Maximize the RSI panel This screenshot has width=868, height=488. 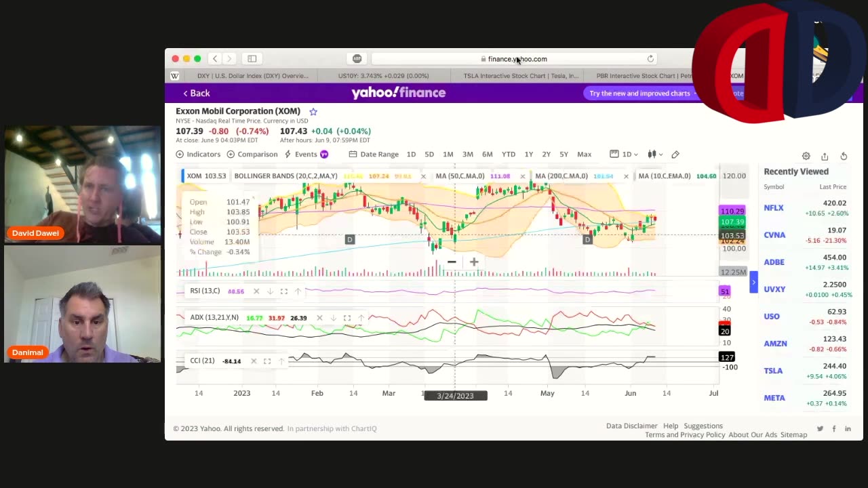(x=283, y=291)
